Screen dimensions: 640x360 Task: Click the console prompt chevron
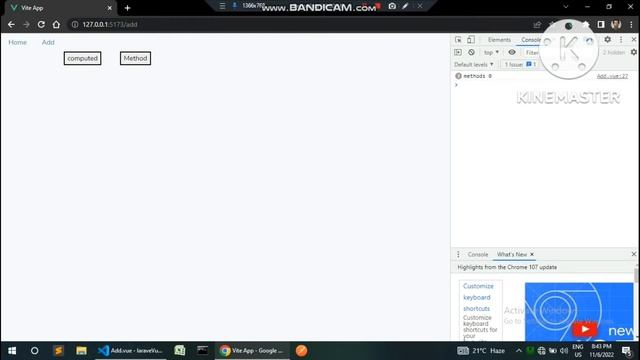(456, 85)
